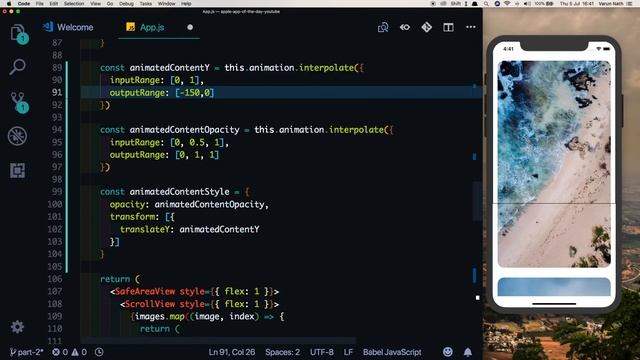Screen dimensions: 640x360
Task: Click the Wi-Fi icon in menu bar
Action: (507, 3)
